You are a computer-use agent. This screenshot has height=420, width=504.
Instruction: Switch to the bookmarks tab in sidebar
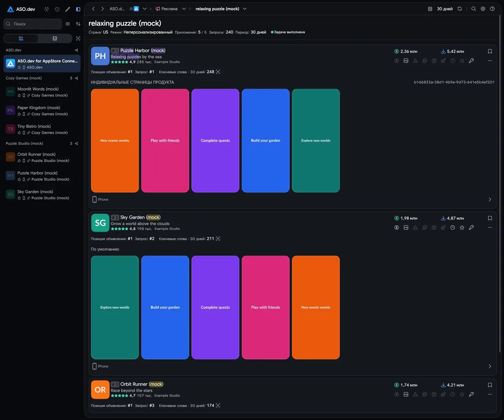55,38
